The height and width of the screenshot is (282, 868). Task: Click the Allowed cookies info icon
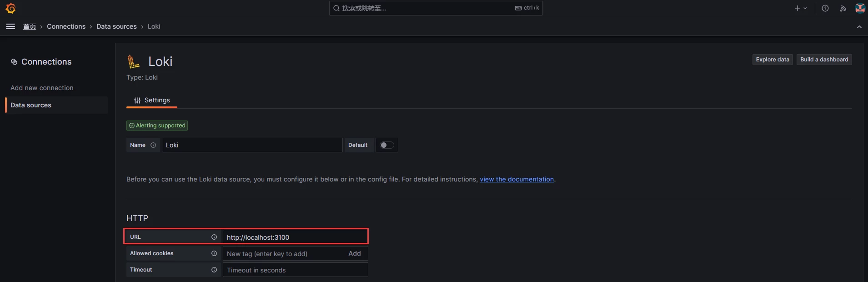pos(214,253)
